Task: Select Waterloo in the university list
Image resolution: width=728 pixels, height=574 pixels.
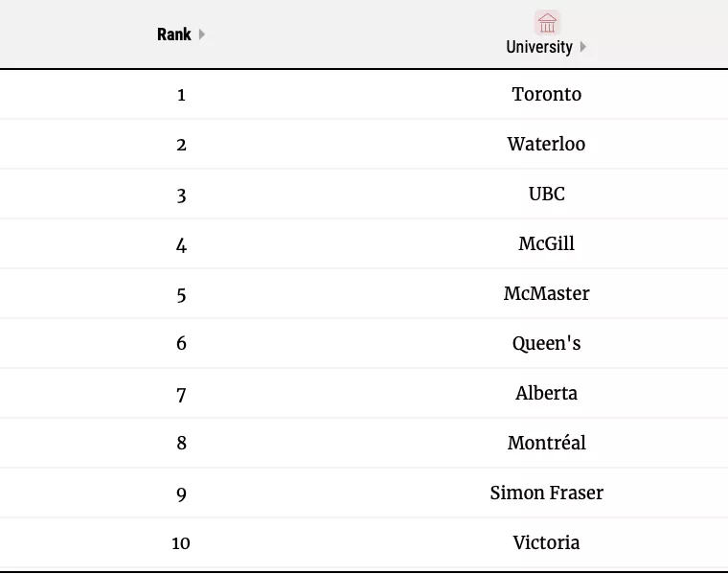Action: tap(546, 144)
